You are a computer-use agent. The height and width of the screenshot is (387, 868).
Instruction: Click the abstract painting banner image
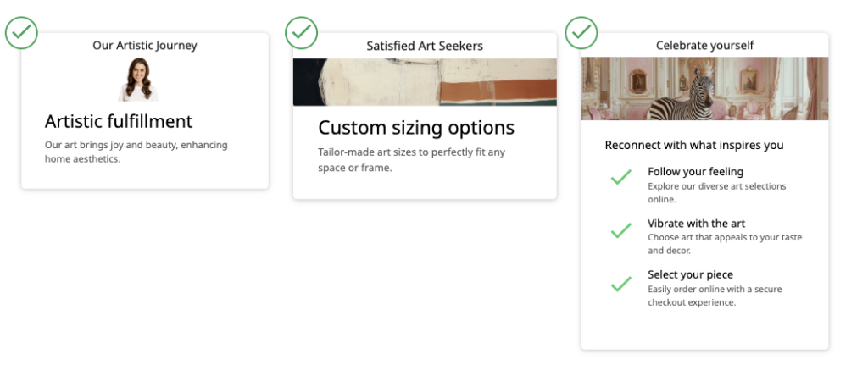[x=425, y=82]
